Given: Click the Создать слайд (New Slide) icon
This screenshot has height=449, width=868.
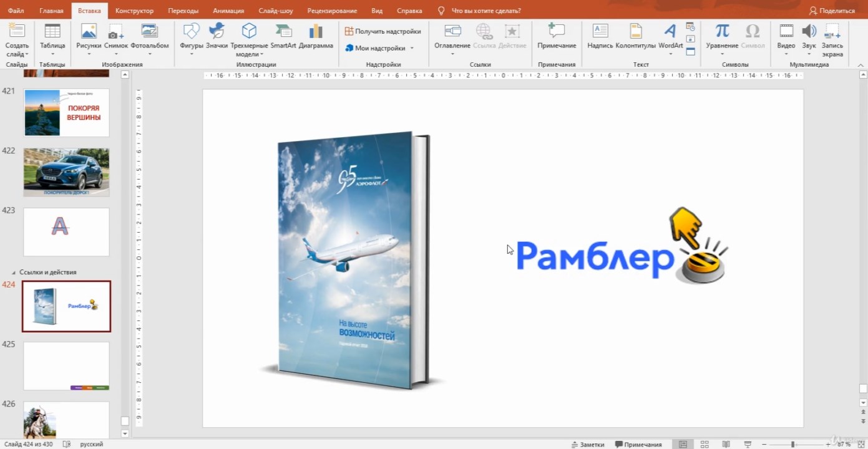Looking at the screenshot, I should (17, 31).
